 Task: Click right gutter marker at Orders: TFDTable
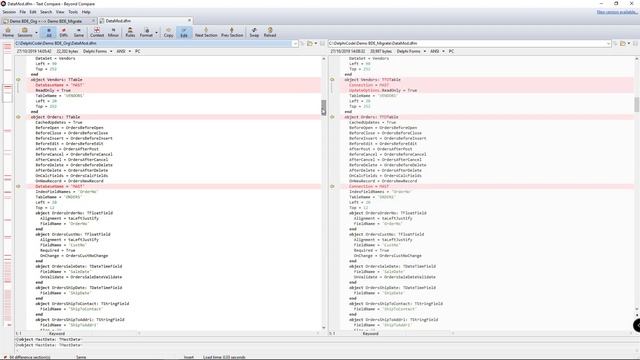click(332, 117)
